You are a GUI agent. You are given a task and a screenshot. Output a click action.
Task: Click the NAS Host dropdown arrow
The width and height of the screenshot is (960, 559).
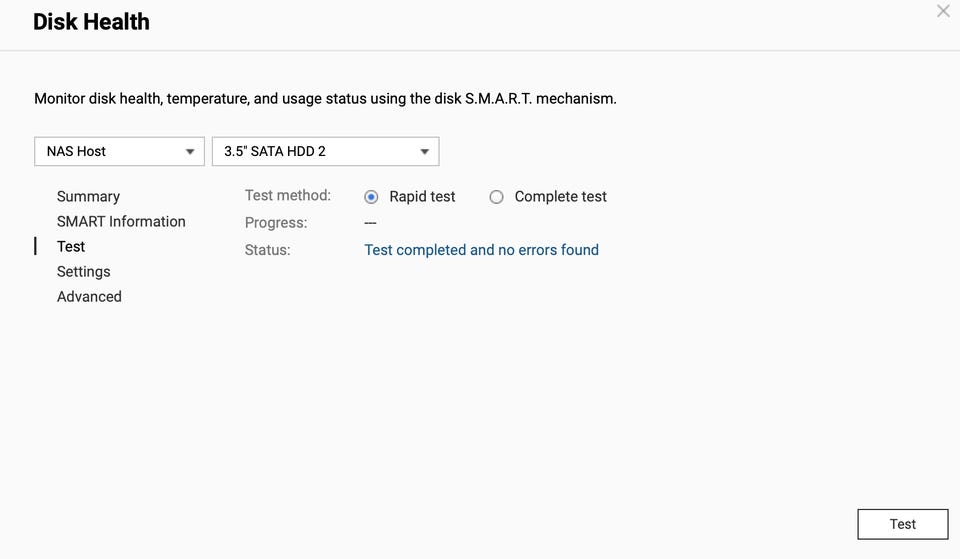click(190, 152)
